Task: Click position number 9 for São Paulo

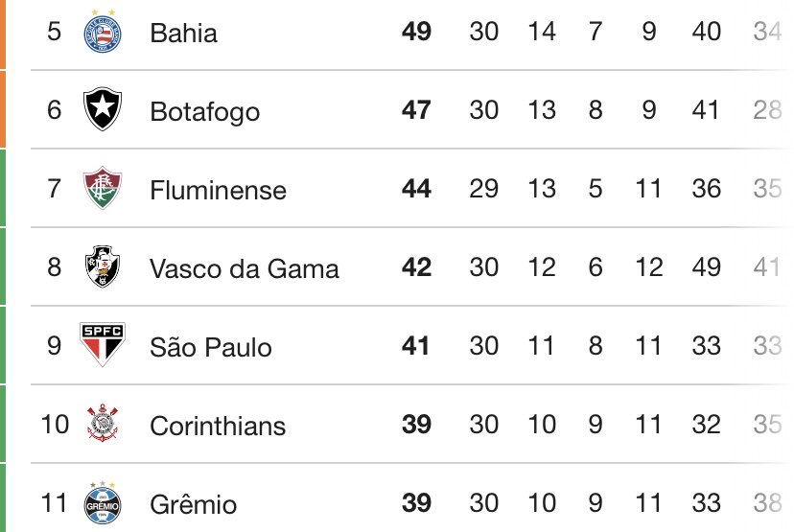Action: [54, 345]
